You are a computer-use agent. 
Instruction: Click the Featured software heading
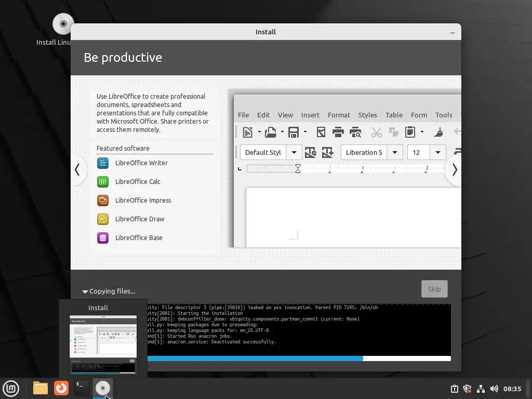click(123, 148)
